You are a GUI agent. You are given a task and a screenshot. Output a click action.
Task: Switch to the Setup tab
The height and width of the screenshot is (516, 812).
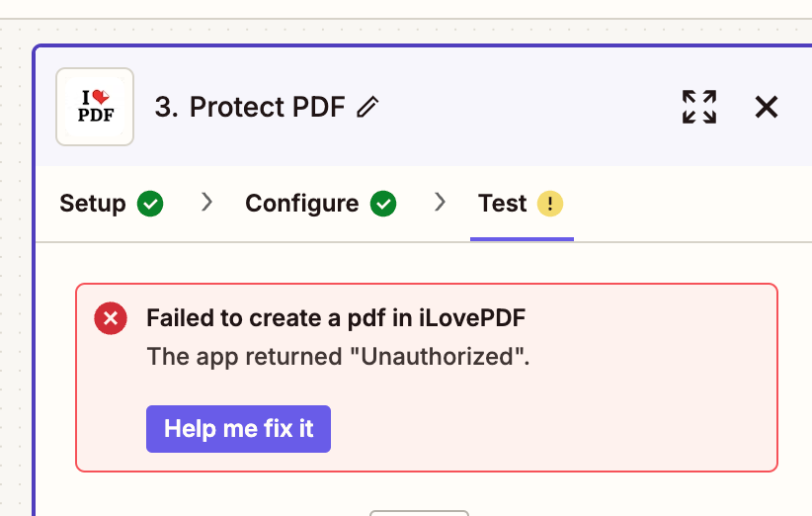click(x=93, y=203)
